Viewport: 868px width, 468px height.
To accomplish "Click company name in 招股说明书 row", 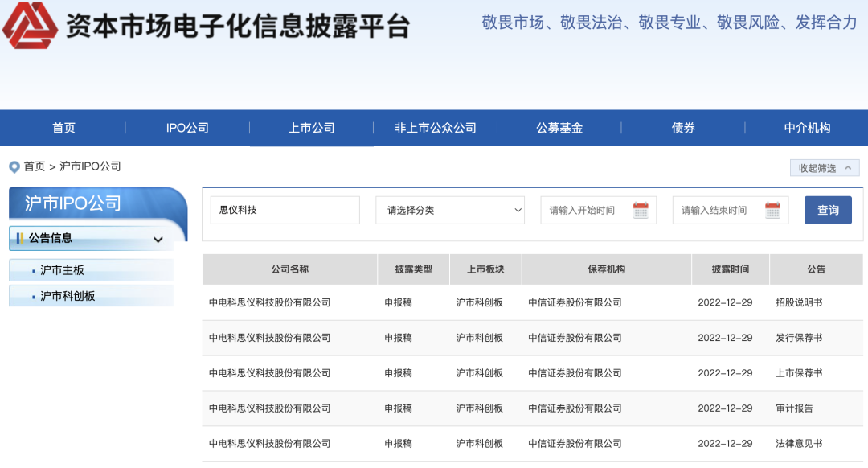I will tap(269, 302).
